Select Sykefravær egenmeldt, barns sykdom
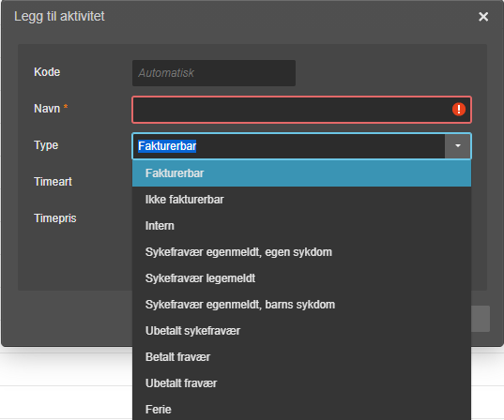This screenshot has height=420, width=504. tap(301, 305)
